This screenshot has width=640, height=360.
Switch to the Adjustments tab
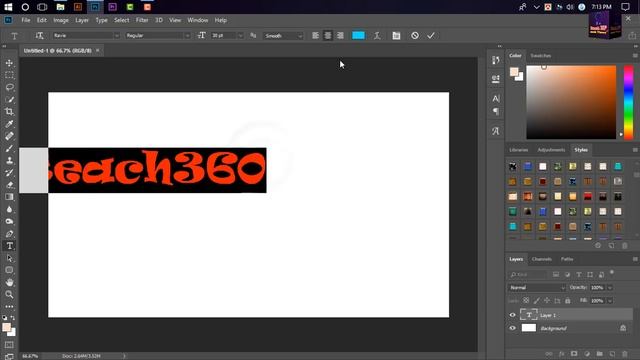pyautogui.click(x=551, y=150)
